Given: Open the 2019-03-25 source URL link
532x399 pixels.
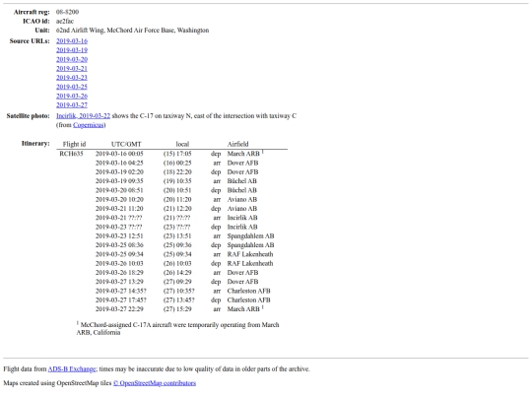Looking at the screenshot, I should 72,87.
